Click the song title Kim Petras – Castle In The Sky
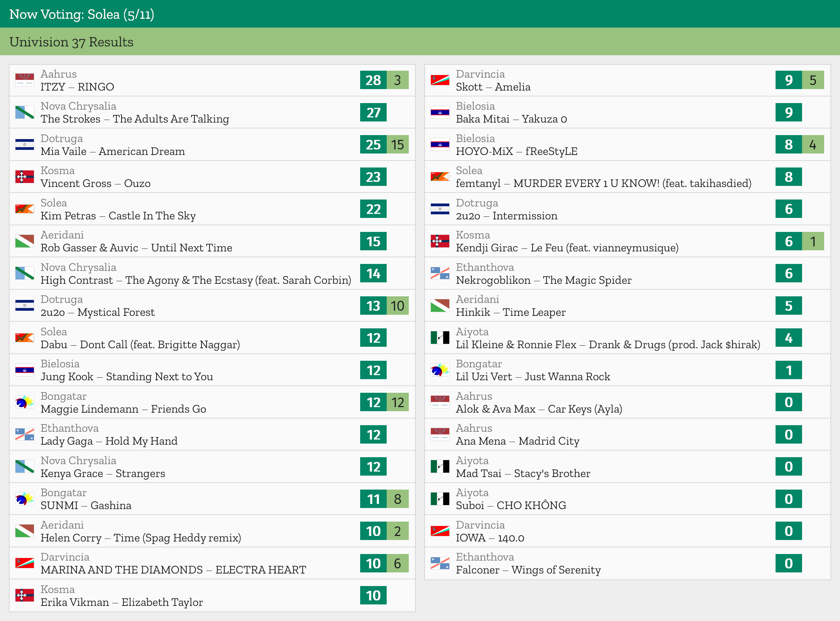Viewport: 840px width, 621px height. [118, 216]
